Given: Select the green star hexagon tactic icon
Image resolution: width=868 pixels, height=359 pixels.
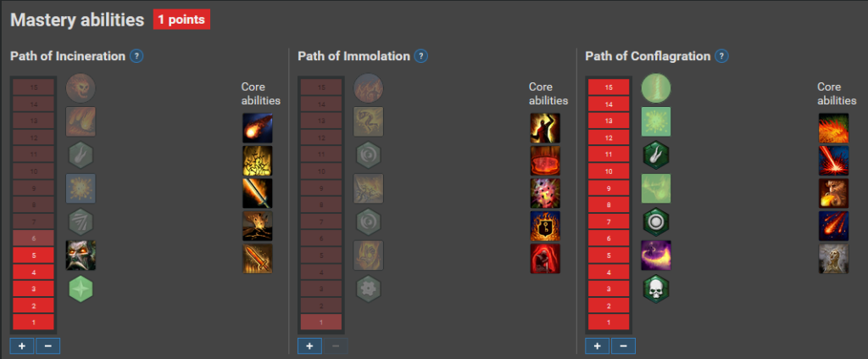Looking at the screenshot, I should pyautogui.click(x=81, y=289).
